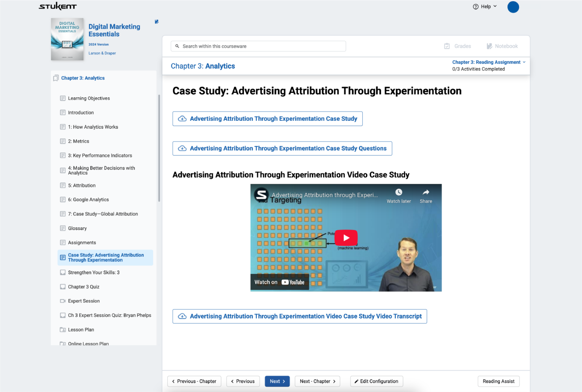Click the Share icon on the video
Screen dimensions: 582x392
426,192
